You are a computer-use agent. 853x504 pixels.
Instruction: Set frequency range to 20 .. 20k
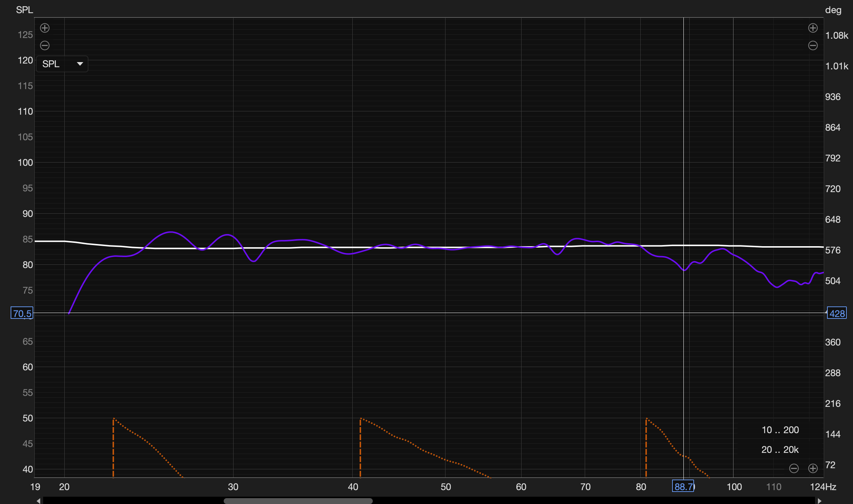780,450
